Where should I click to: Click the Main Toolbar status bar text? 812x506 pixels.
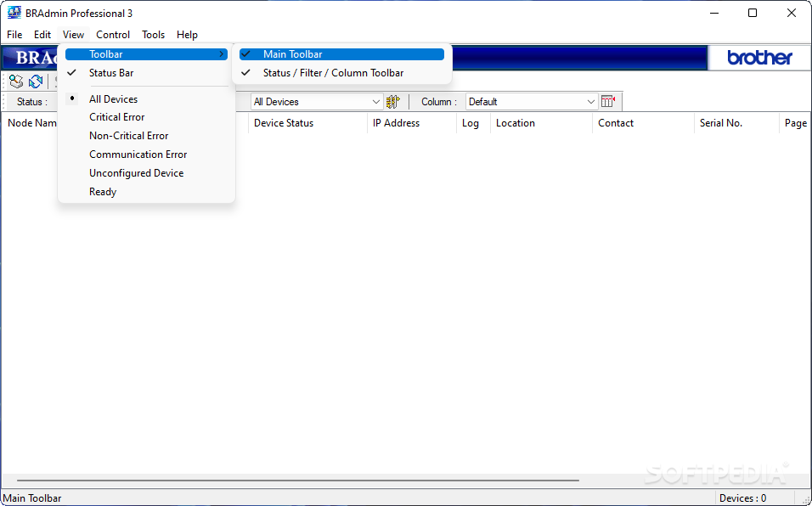pyautogui.click(x=32, y=498)
